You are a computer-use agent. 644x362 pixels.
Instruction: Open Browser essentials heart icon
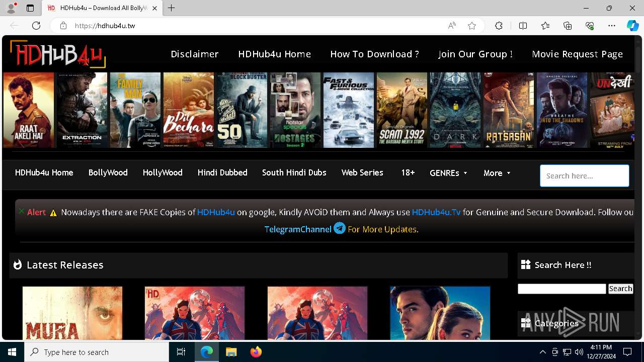(x=590, y=26)
